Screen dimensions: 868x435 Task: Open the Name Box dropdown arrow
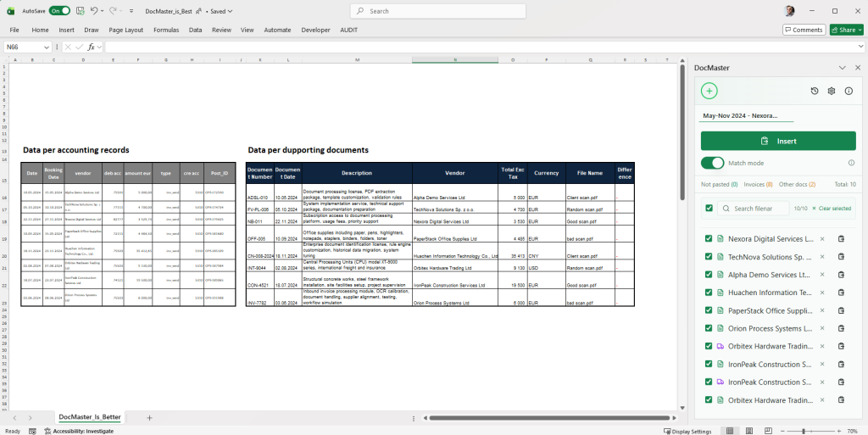47,47
